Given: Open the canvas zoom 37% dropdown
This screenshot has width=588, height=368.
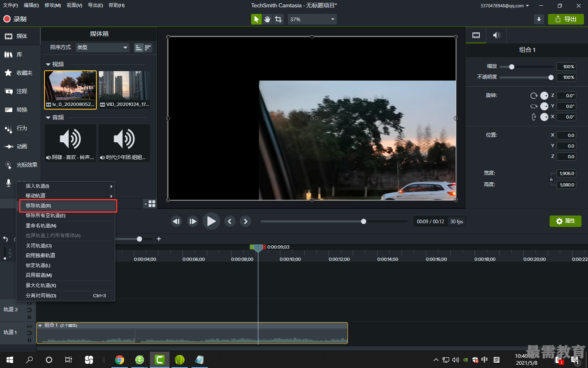Looking at the screenshot, I should [x=312, y=19].
